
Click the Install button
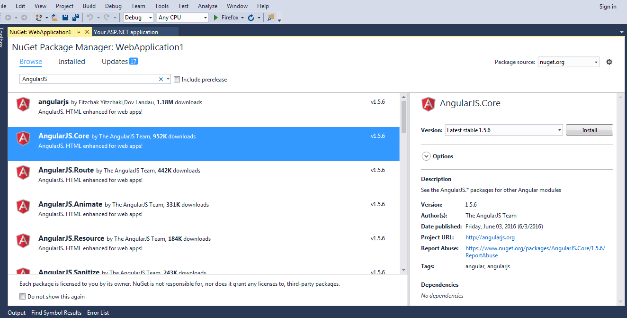(x=590, y=130)
